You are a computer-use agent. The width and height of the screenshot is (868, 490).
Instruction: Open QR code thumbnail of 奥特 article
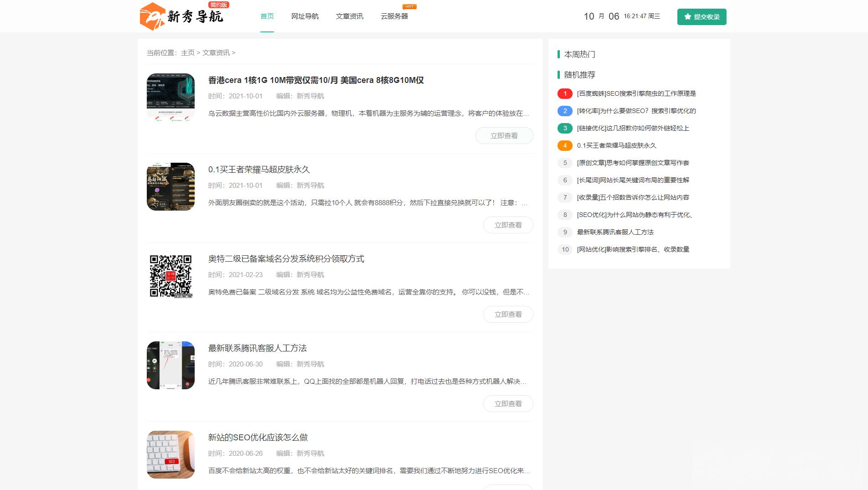coord(170,276)
